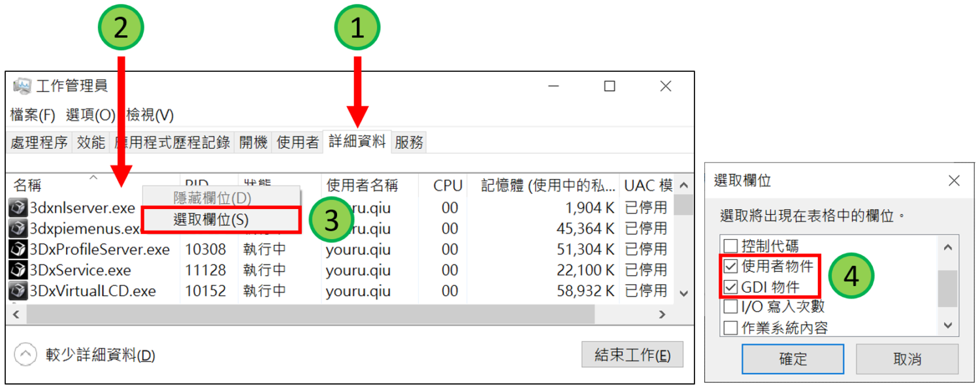
Task: Switch to the 效能 tab
Action: [x=91, y=142]
